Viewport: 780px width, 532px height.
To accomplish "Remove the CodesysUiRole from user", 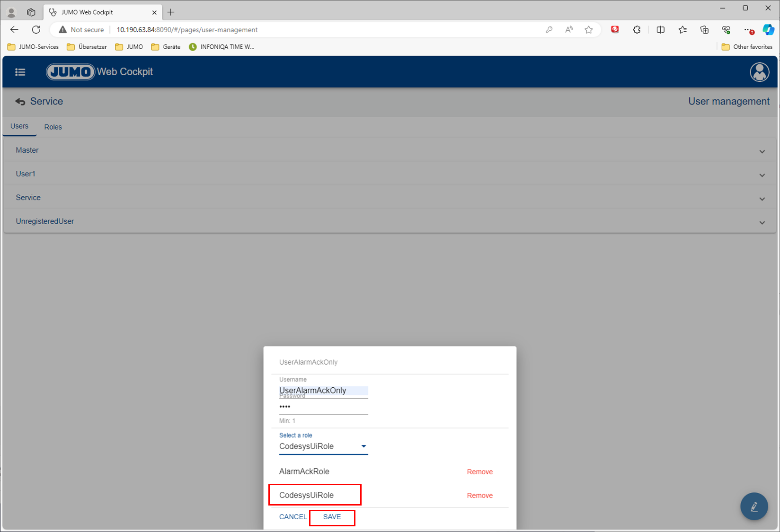I will click(479, 496).
